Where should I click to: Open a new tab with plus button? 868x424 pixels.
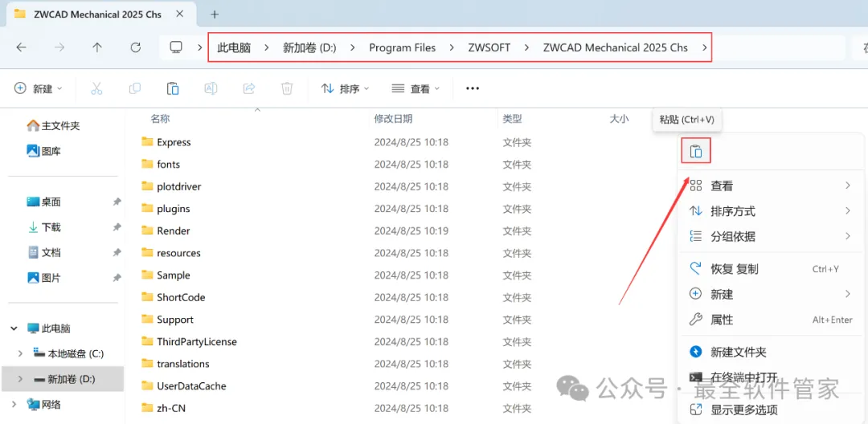pyautogui.click(x=215, y=14)
